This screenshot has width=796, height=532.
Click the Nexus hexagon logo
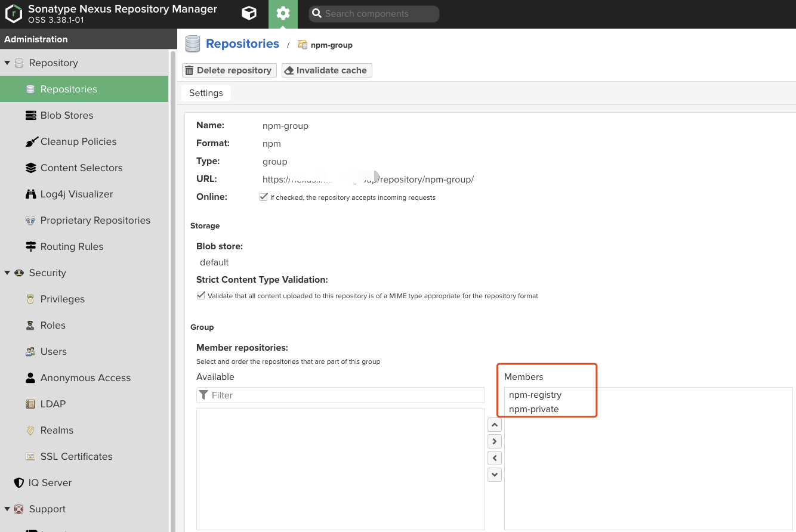coord(13,14)
